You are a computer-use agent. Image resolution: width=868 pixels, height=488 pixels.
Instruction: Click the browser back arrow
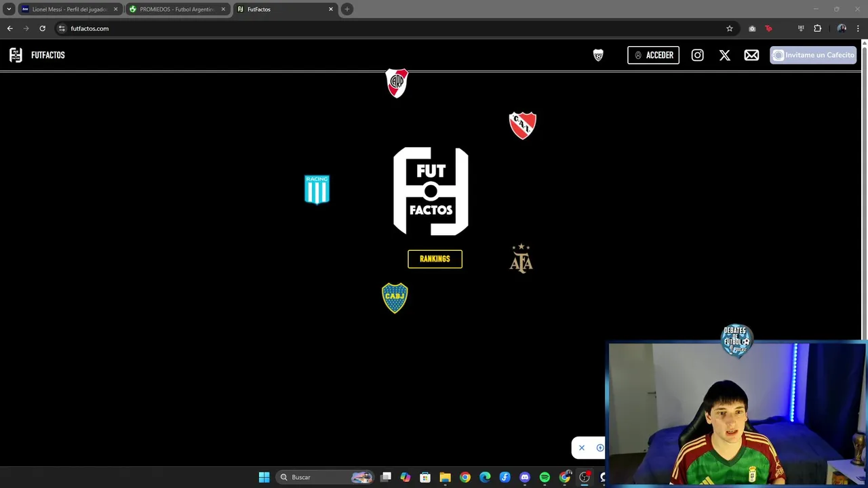tap(9, 28)
